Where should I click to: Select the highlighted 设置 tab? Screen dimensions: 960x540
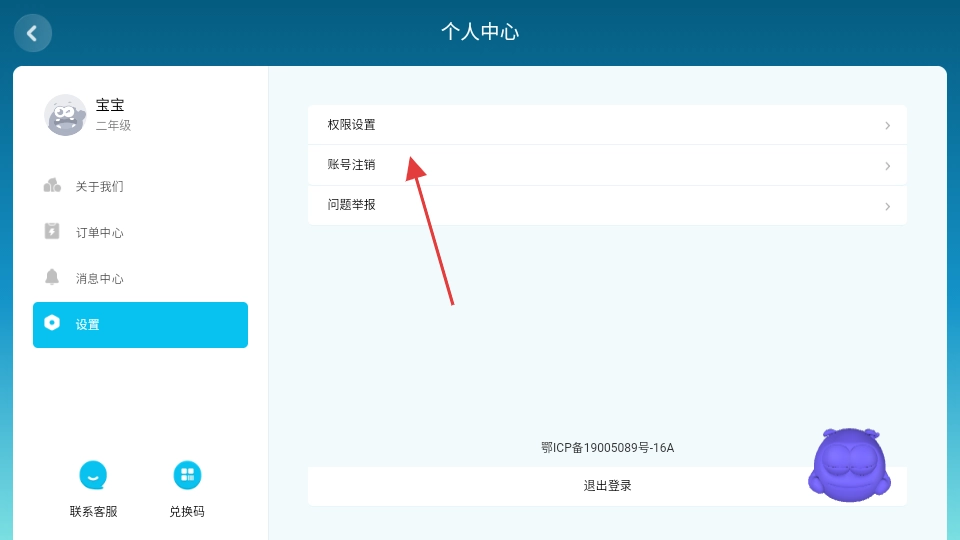tap(140, 325)
